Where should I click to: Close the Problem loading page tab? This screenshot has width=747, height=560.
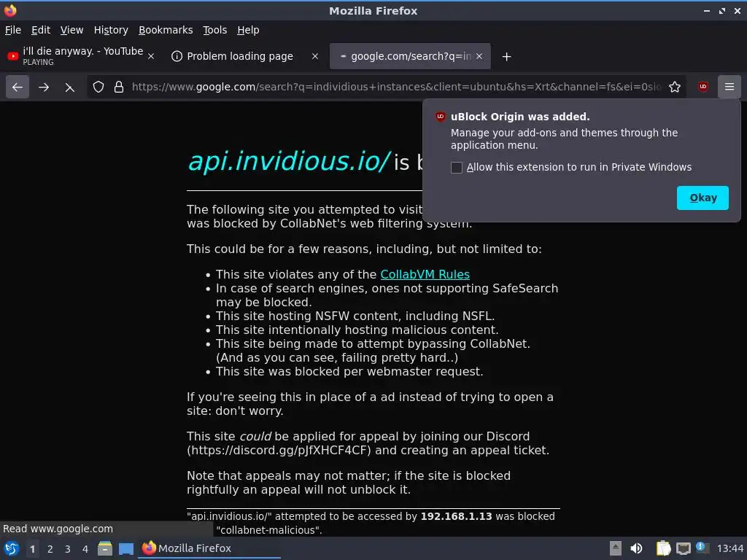tap(315, 56)
